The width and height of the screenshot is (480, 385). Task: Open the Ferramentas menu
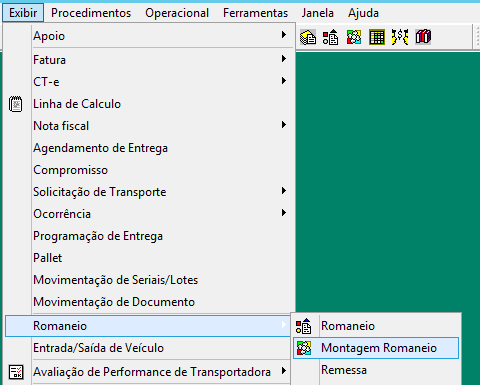(255, 13)
